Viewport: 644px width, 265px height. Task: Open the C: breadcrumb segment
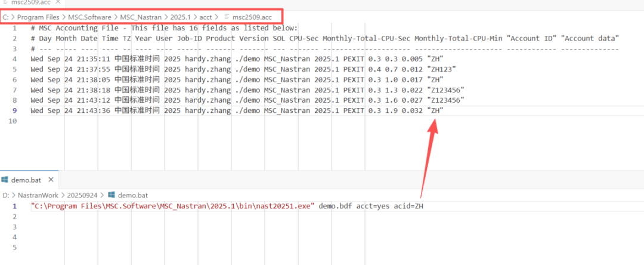pyautogui.click(x=5, y=17)
